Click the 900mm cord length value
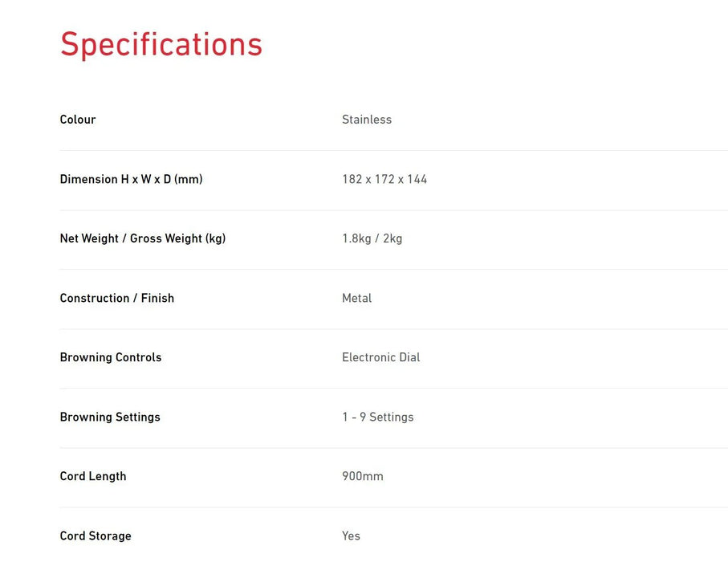Screen dimensions: 728x562 point(362,476)
